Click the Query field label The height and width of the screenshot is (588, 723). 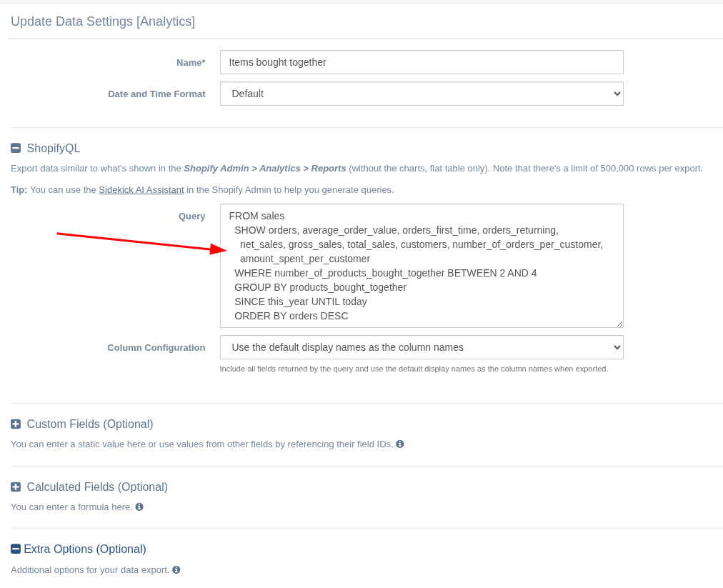[191, 216]
